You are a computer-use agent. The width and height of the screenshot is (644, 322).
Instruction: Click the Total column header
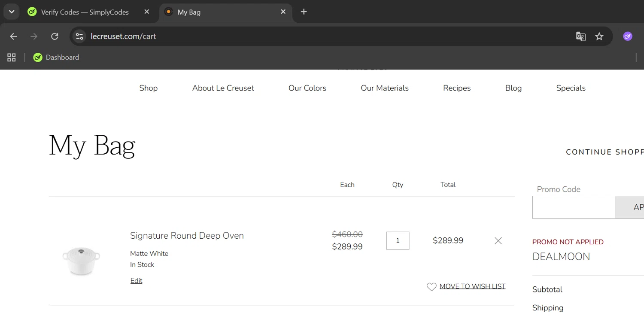tap(448, 185)
